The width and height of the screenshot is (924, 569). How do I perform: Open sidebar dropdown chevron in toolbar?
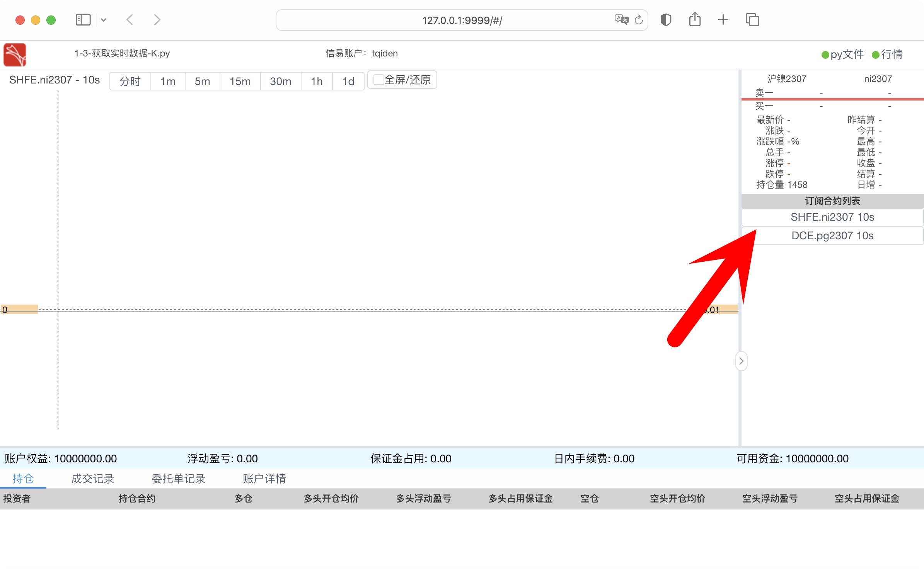click(x=104, y=20)
